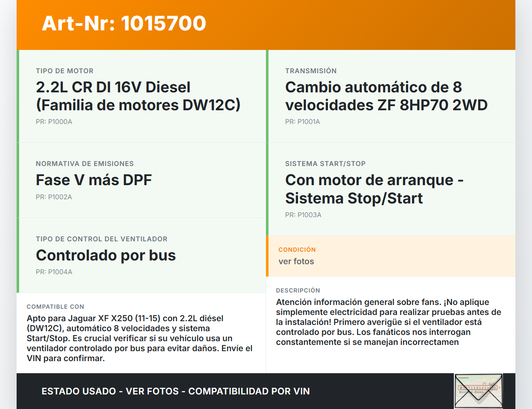Select the Con motor de arranque value

click(374, 189)
